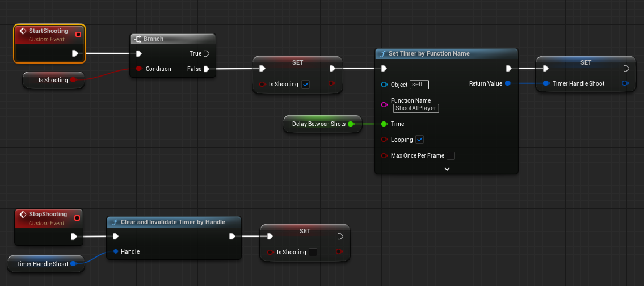644x286 pixels.
Task: Expand the Set Timer node advanced options
Action: [447, 169]
